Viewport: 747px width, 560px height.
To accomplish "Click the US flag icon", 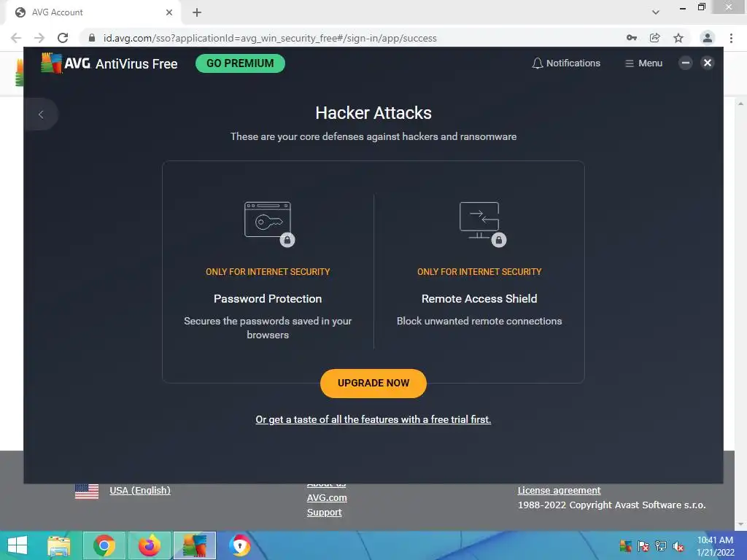I will pos(87,491).
